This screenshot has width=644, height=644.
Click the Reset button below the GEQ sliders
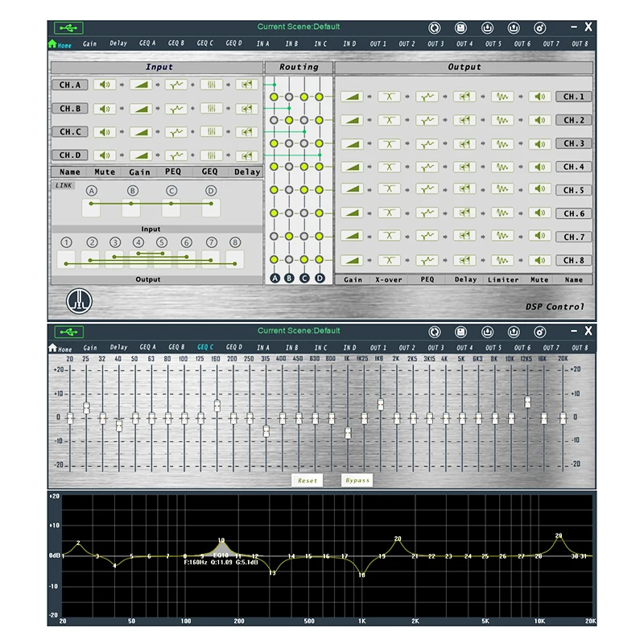pos(308,480)
